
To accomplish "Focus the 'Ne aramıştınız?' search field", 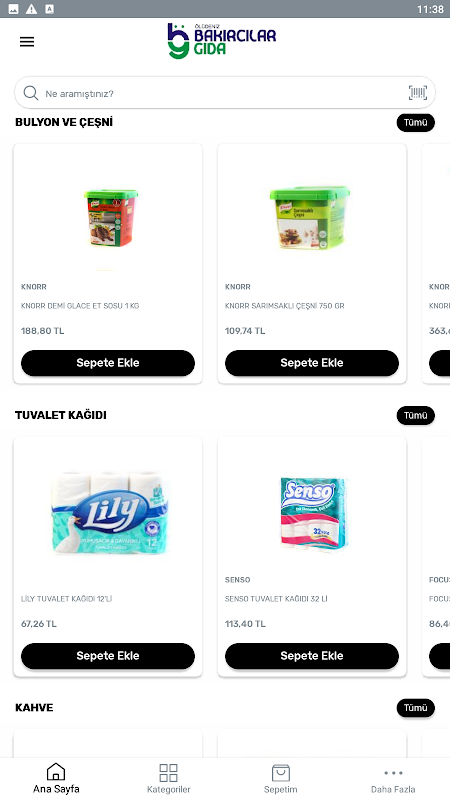I will point(225,93).
